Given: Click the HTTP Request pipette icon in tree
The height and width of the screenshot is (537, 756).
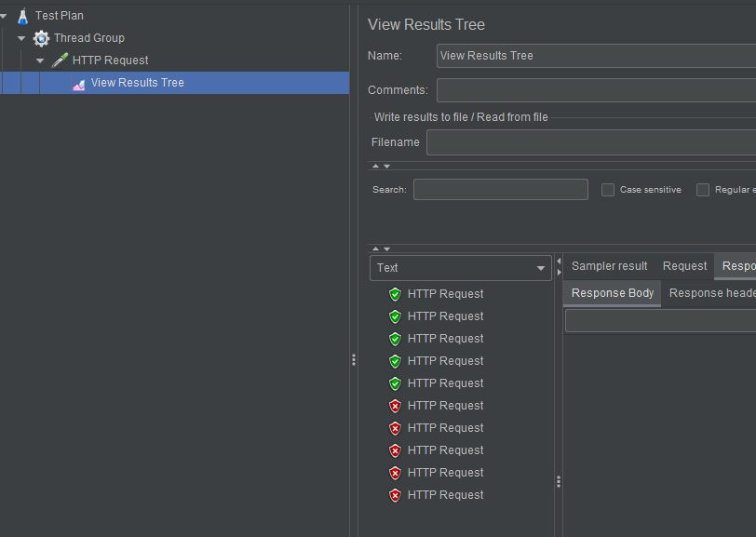Looking at the screenshot, I should tap(60, 60).
